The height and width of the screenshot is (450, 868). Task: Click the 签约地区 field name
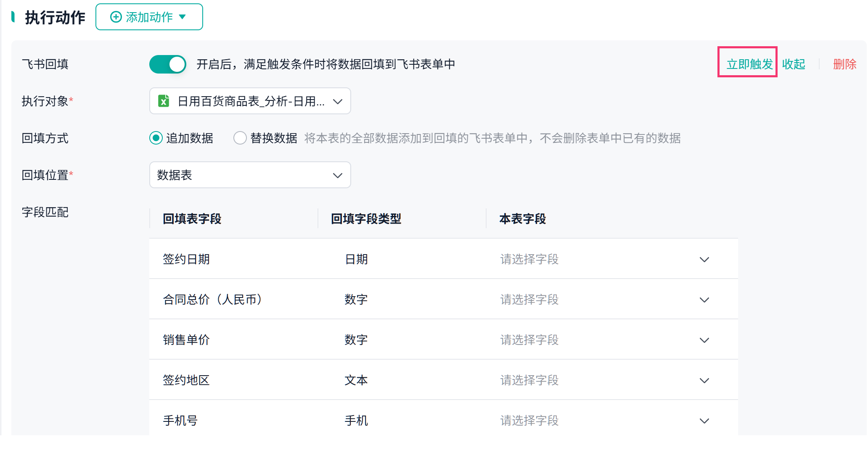click(186, 380)
